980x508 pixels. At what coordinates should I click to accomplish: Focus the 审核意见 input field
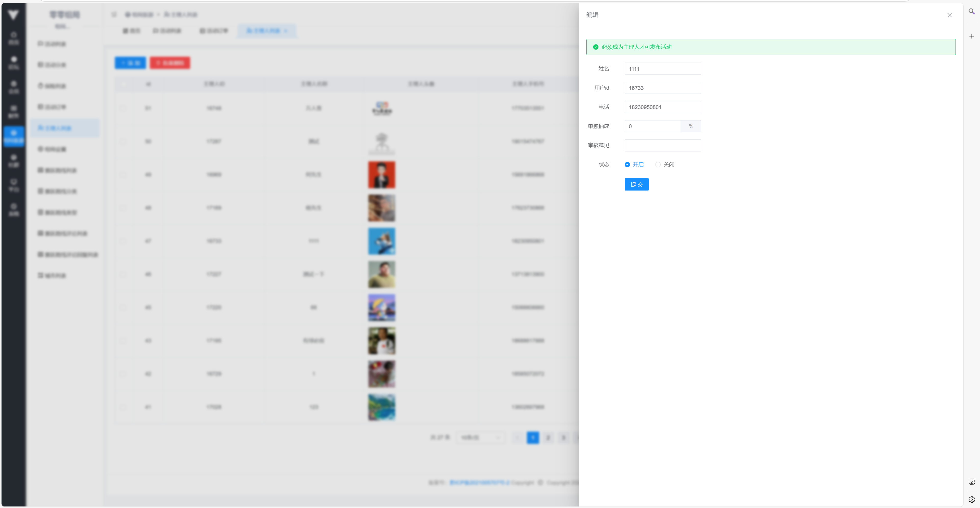pos(662,145)
